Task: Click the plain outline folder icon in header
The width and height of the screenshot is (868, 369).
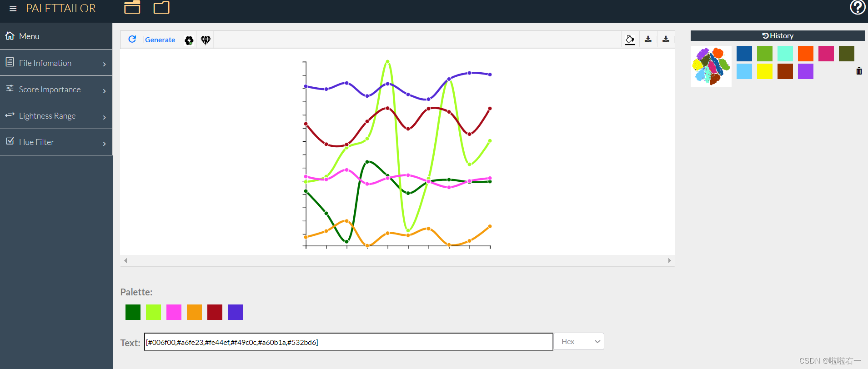Action: click(x=161, y=7)
